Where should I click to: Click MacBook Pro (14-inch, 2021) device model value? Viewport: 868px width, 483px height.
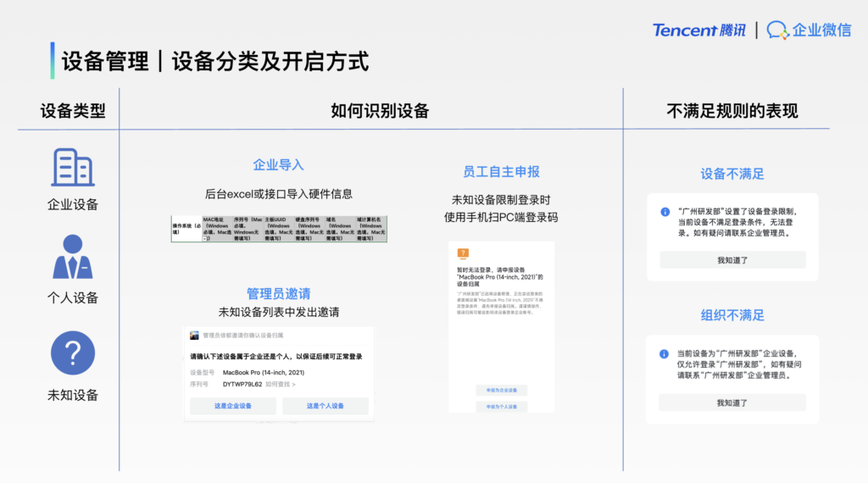click(264, 372)
